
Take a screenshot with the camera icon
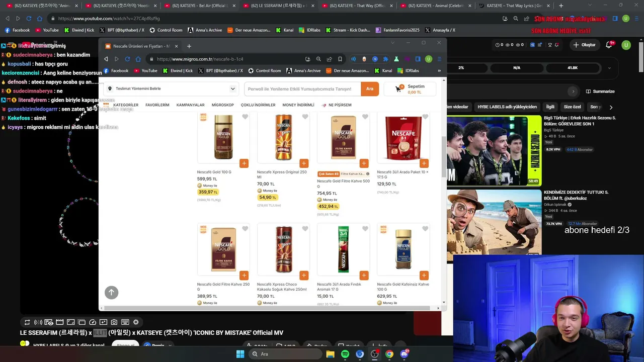[x=114, y=322]
